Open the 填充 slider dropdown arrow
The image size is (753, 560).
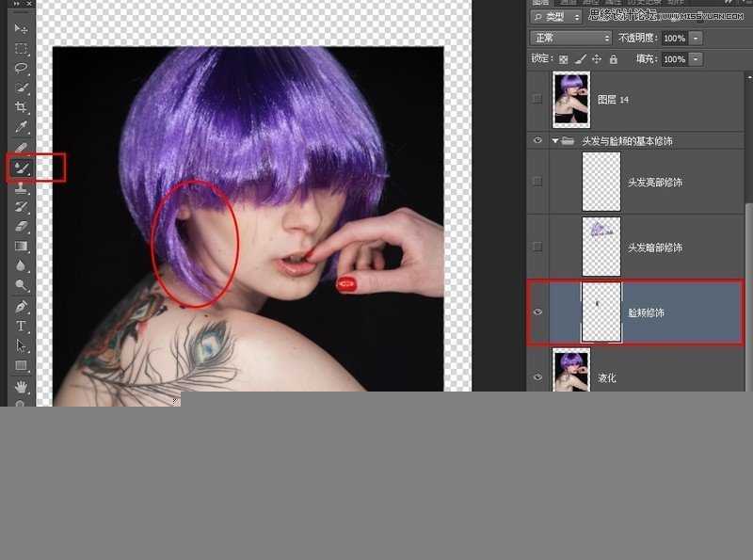point(696,59)
